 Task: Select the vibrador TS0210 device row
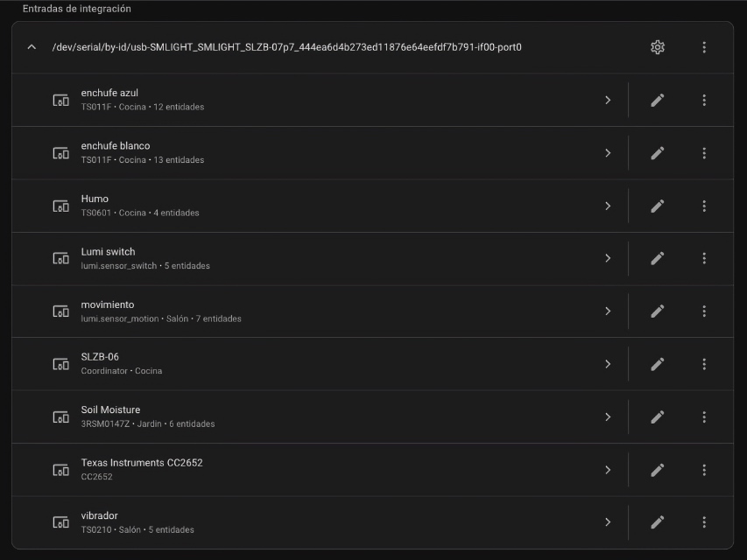319,522
